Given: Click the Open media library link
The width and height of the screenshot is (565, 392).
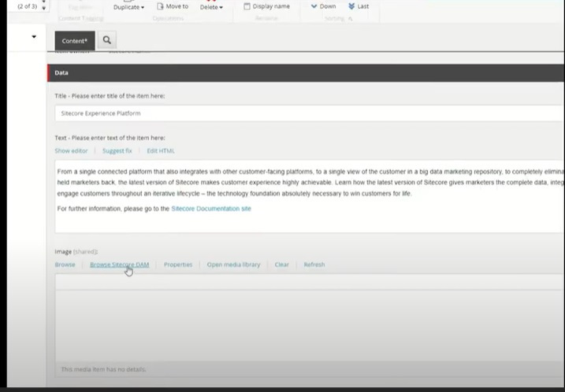Looking at the screenshot, I should point(233,264).
